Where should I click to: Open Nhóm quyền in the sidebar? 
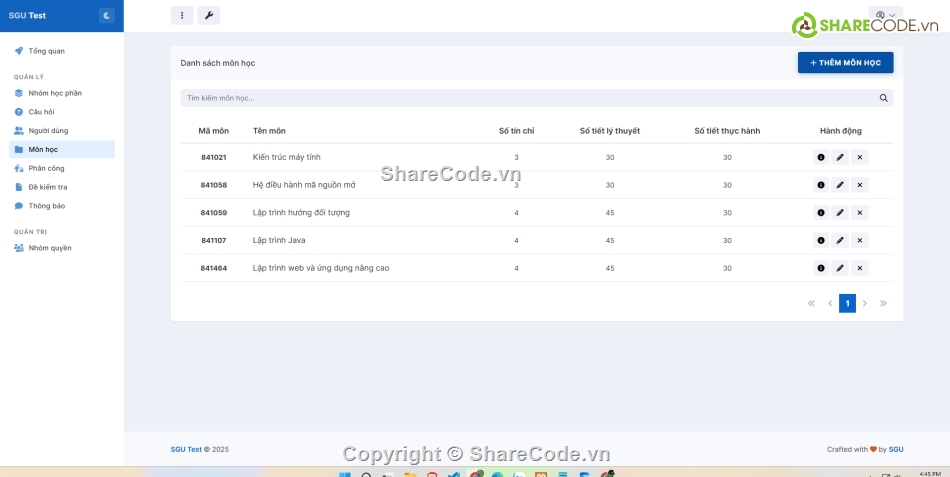pos(50,248)
